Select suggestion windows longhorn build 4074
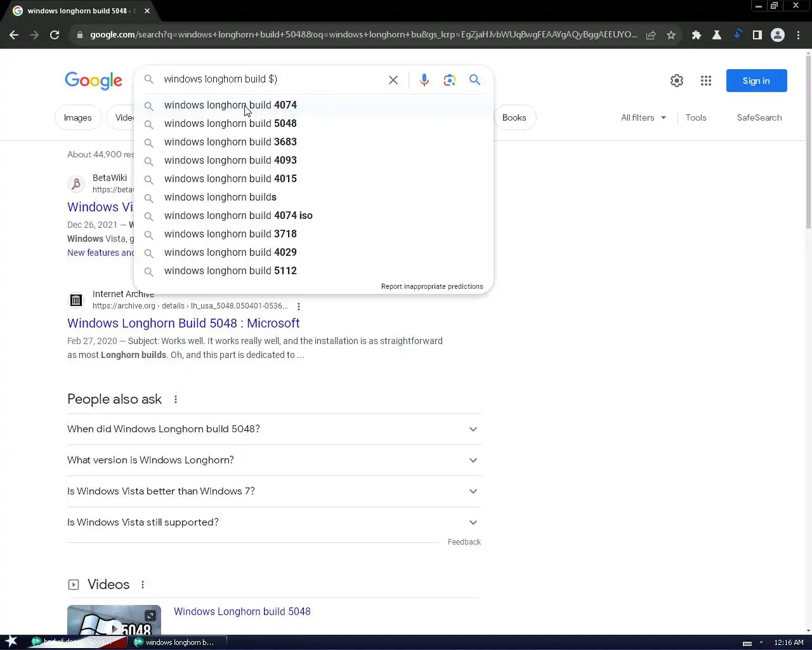This screenshot has width=812, height=650. tap(313, 105)
